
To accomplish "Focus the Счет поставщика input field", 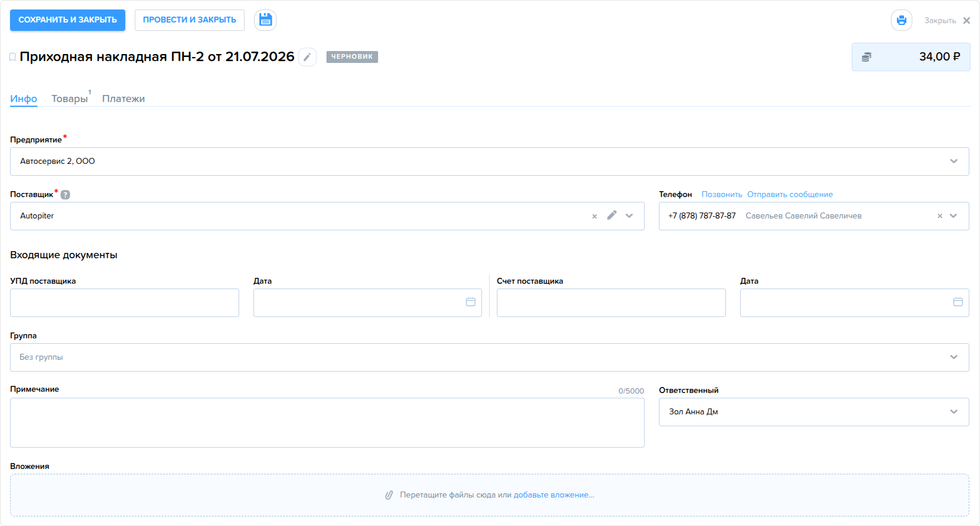I will point(611,303).
